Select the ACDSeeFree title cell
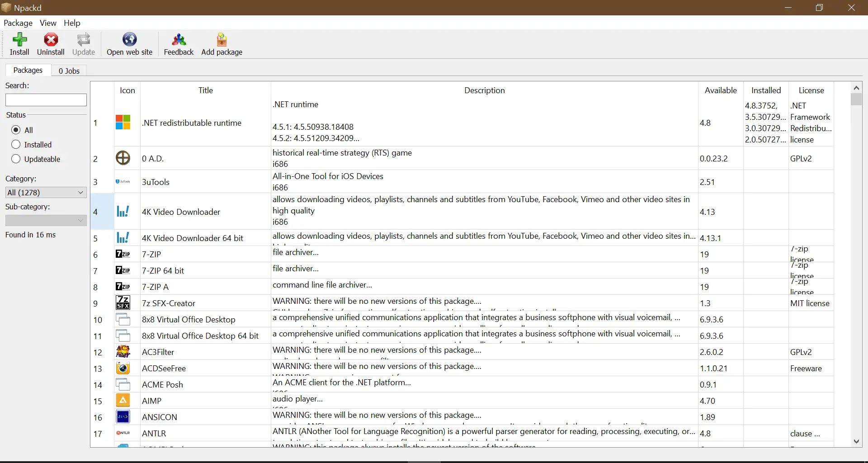This screenshot has width=868, height=463. [x=206, y=368]
